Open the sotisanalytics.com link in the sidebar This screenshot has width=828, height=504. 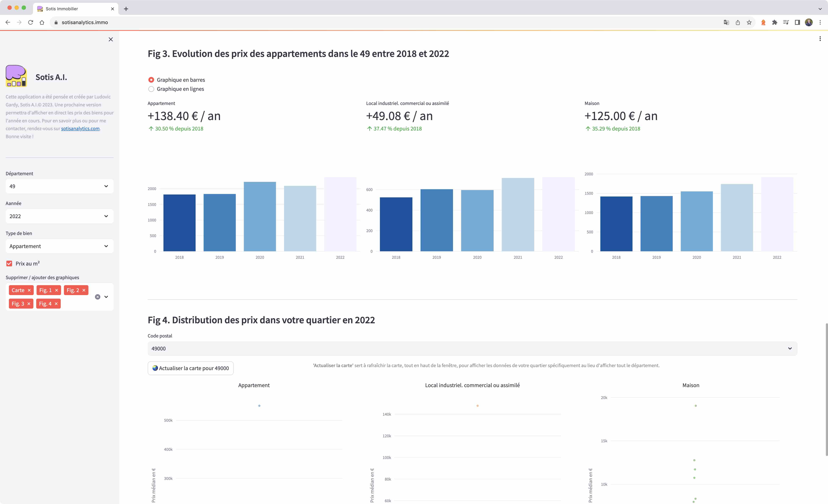click(80, 129)
